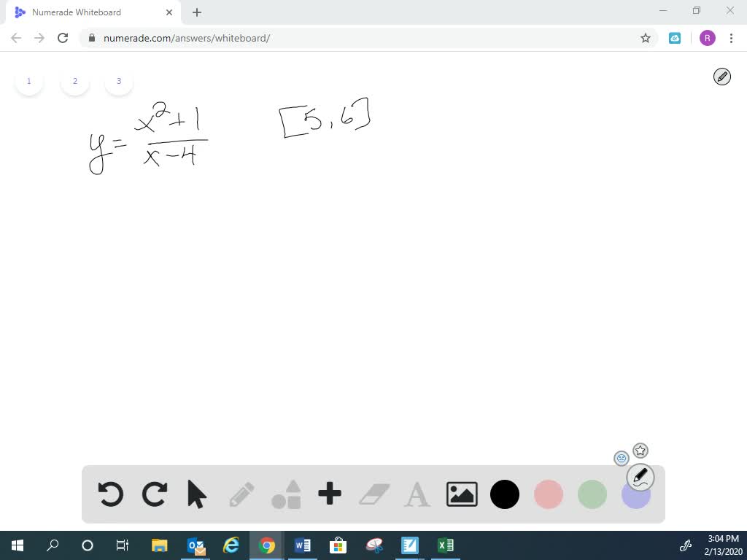747x560 pixels.
Task: Open the Chrome menu with three dots
Action: pyautogui.click(x=732, y=38)
